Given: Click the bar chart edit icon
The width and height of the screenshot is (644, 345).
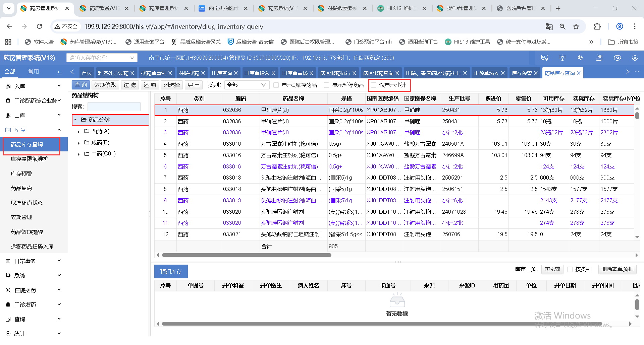Looking at the screenshot, I should [x=581, y=58].
